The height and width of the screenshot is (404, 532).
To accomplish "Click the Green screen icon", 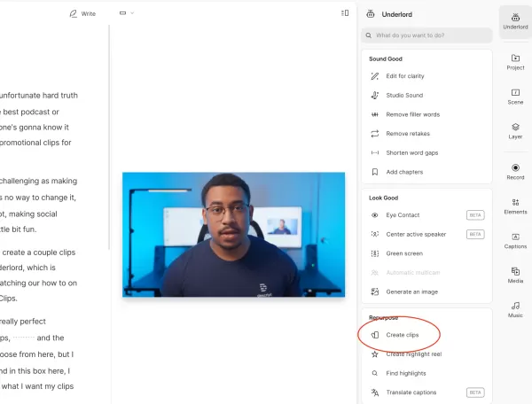I will point(374,253).
